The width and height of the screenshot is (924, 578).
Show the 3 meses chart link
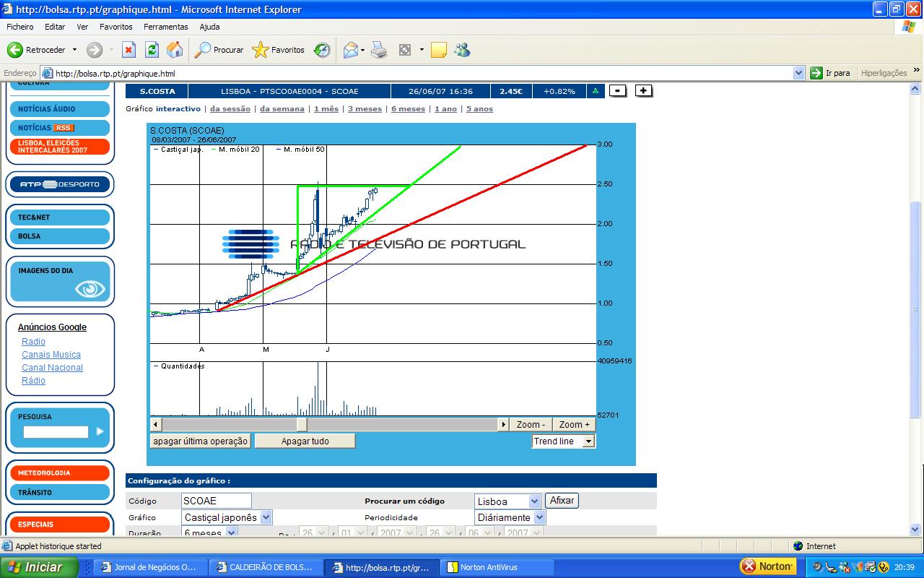365,109
